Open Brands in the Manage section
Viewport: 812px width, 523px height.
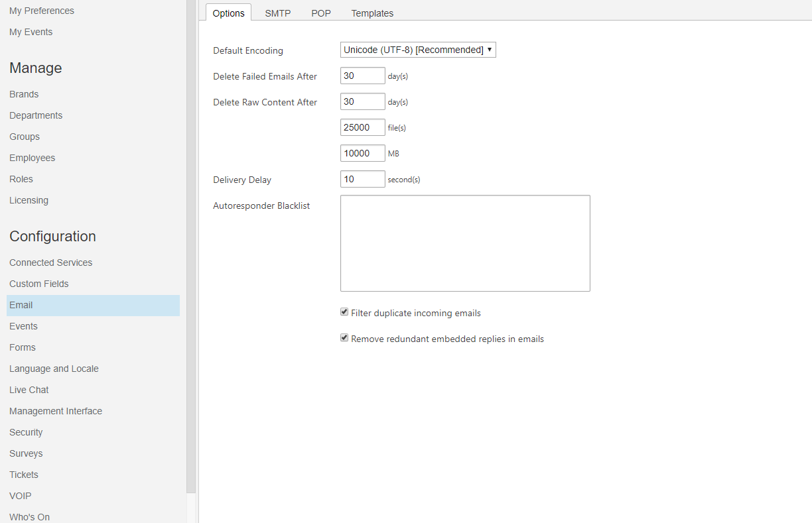pos(24,94)
